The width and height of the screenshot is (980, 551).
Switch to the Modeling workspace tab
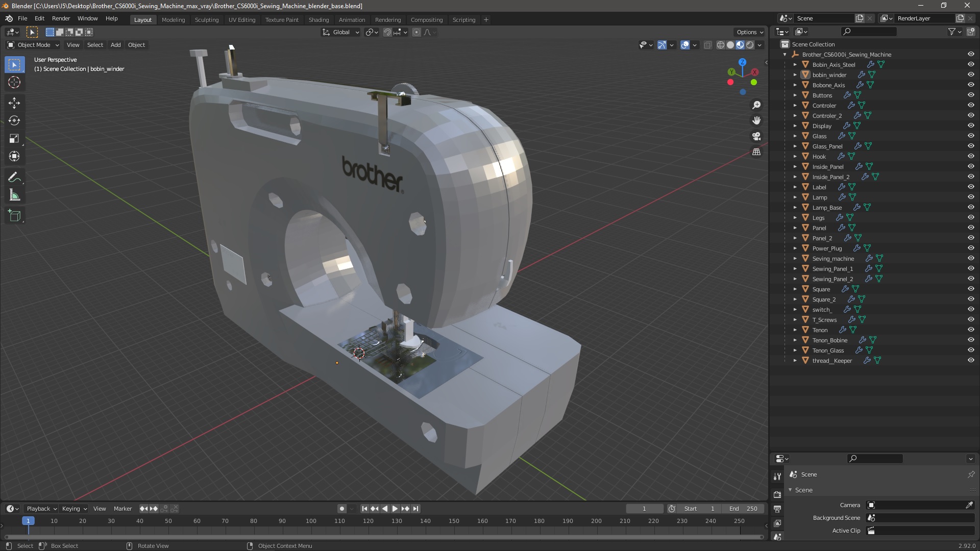click(x=173, y=20)
